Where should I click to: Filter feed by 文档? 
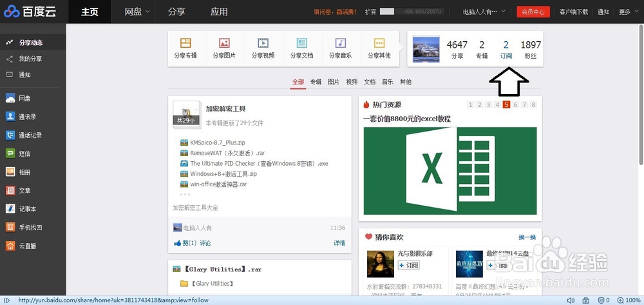click(x=370, y=82)
